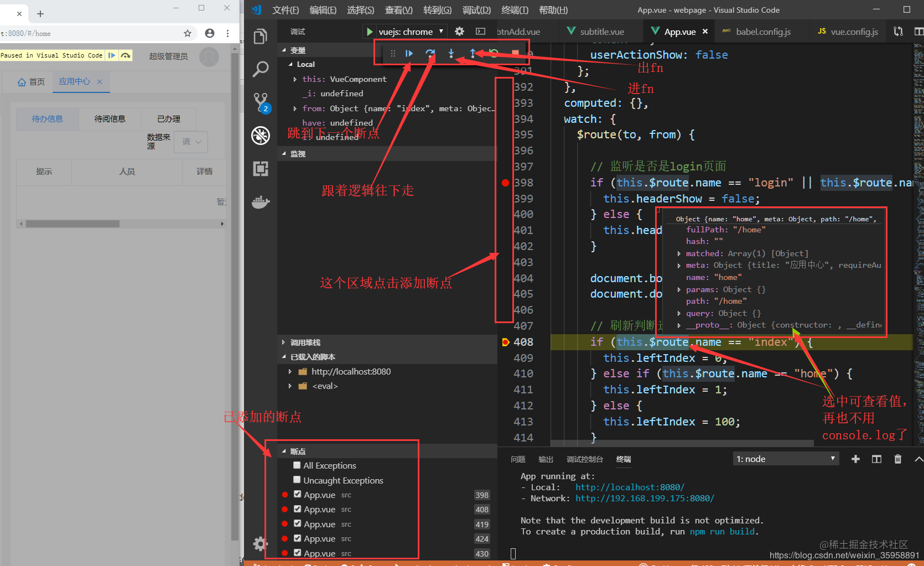Viewport: 924px width, 566px height.
Task: Toggle the All Exceptions checkbox
Action: (x=297, y=465)
